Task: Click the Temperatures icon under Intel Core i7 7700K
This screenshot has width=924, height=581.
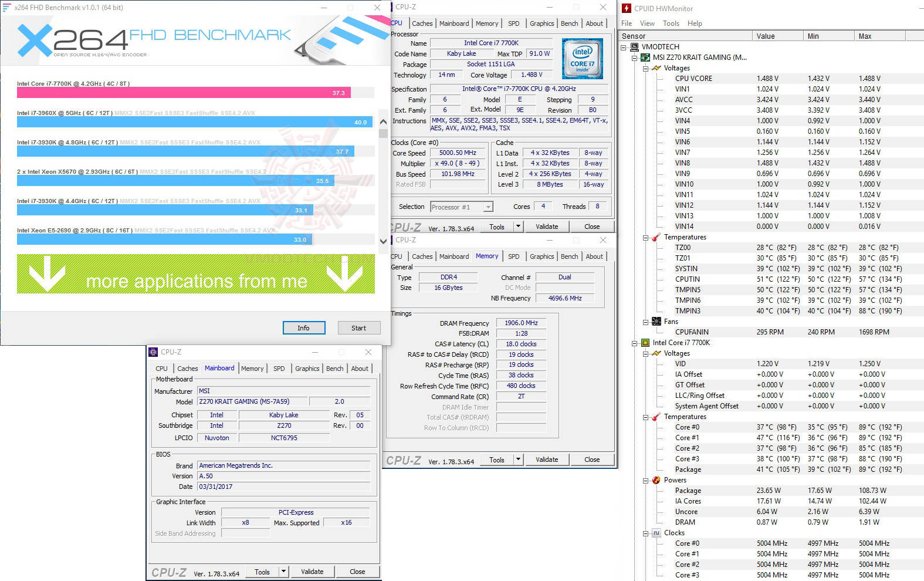Action: tap(656, 417)
